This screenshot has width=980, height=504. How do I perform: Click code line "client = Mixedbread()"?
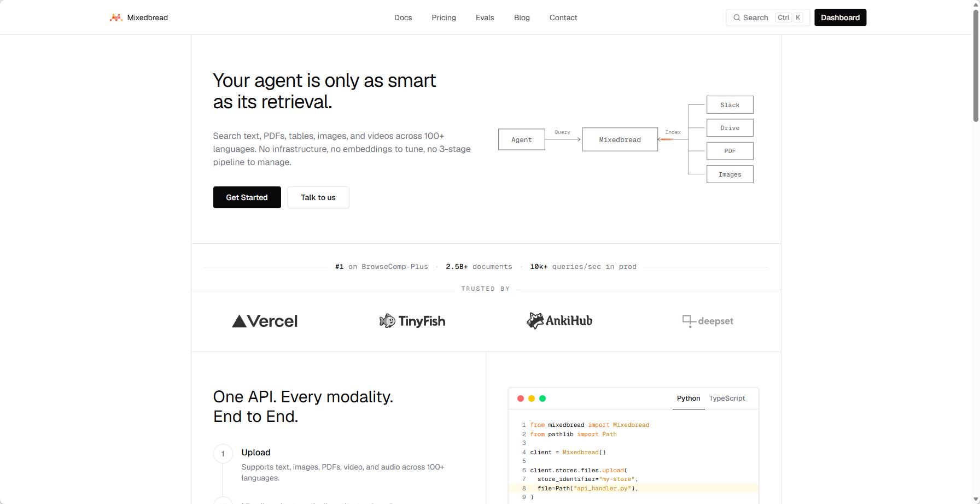(x=568, y=452)
